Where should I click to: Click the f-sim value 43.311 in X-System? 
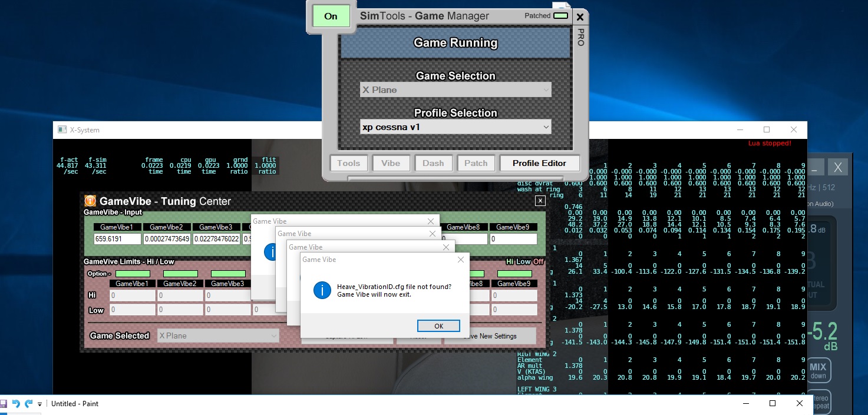tap(95, 165)
